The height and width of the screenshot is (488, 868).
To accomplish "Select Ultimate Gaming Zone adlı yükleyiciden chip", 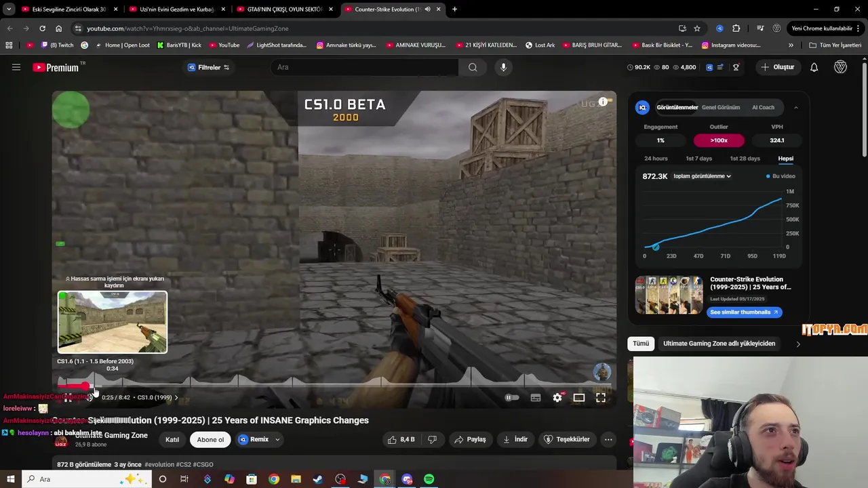I will coord(719,344).
